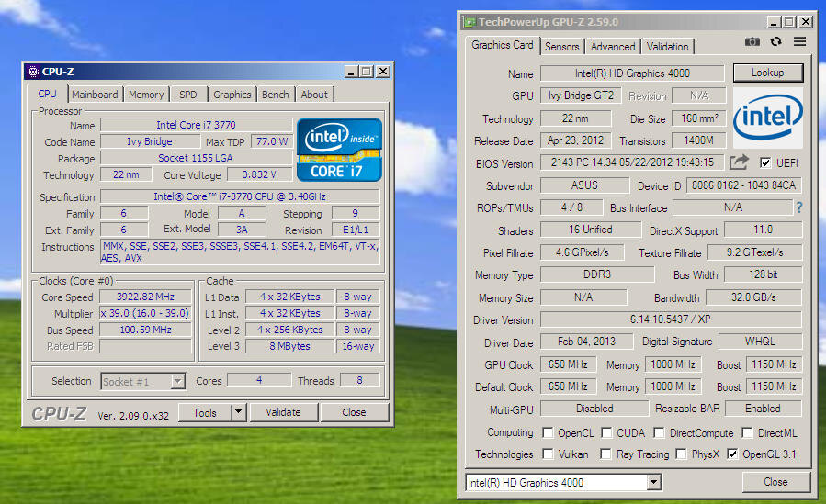Screen dimensions: 826x504
Task: Select the CPU tab in CPU-Z
Action: click(47, 94)
